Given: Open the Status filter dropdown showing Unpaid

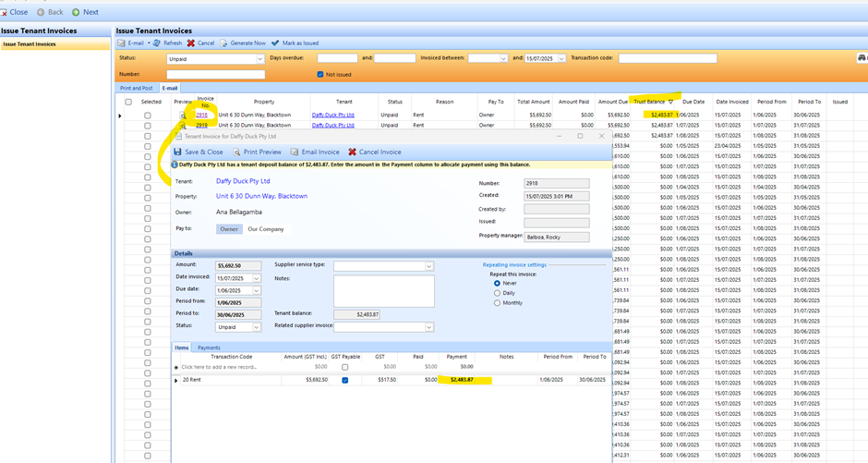Looking at the screenshot, I should (259, 59).
